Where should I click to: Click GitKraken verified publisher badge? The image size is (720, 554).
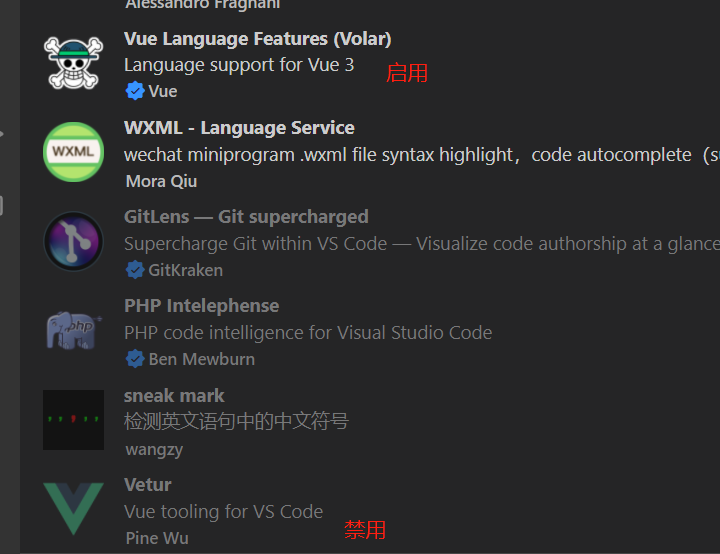pyautogui.click(x=135, y=270)
